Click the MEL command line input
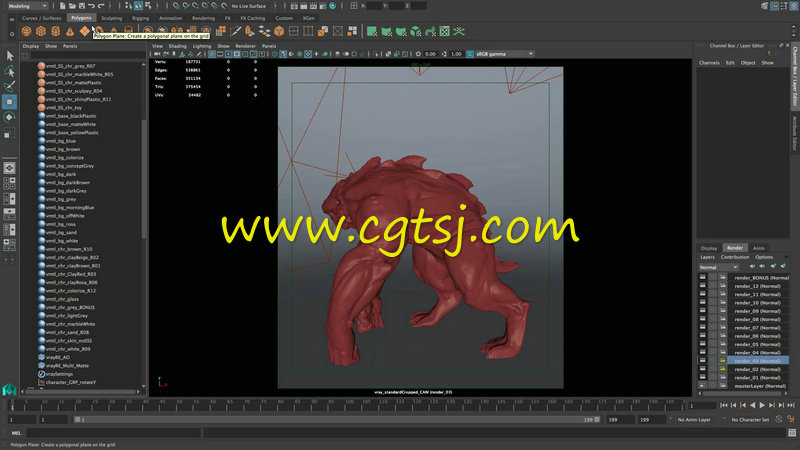800x450 pixels. 114,433
